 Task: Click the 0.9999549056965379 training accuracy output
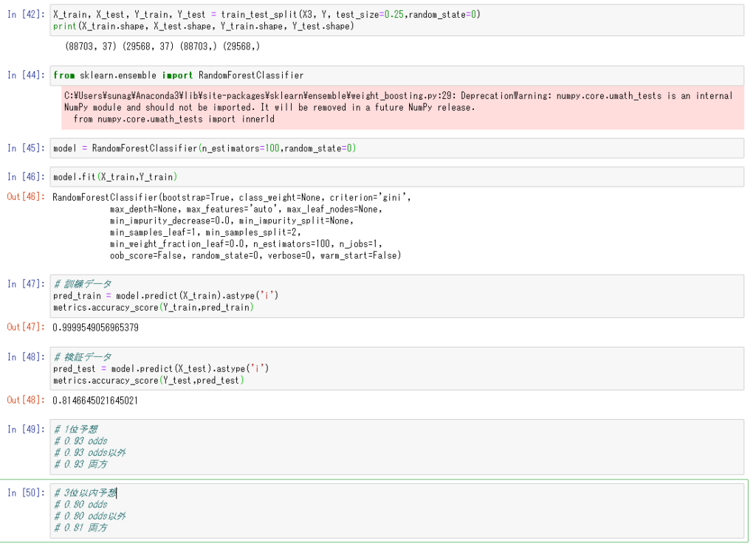coord(95,328)
